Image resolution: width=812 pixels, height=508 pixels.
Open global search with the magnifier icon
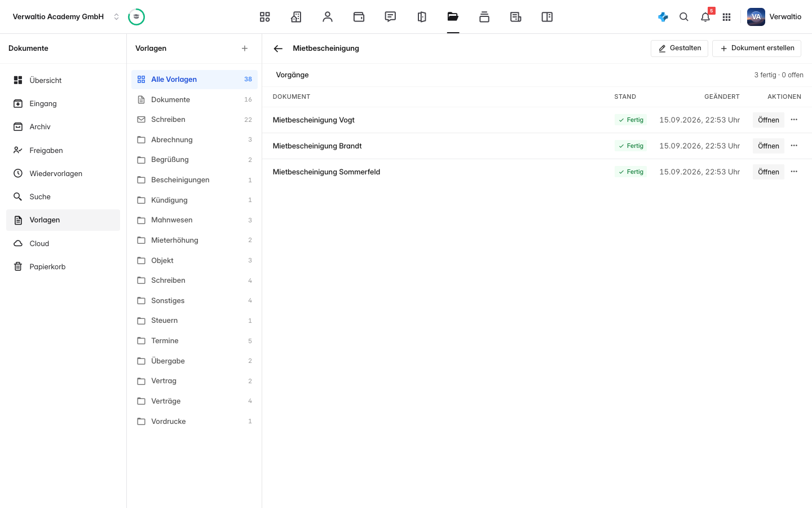pos(684,17)
